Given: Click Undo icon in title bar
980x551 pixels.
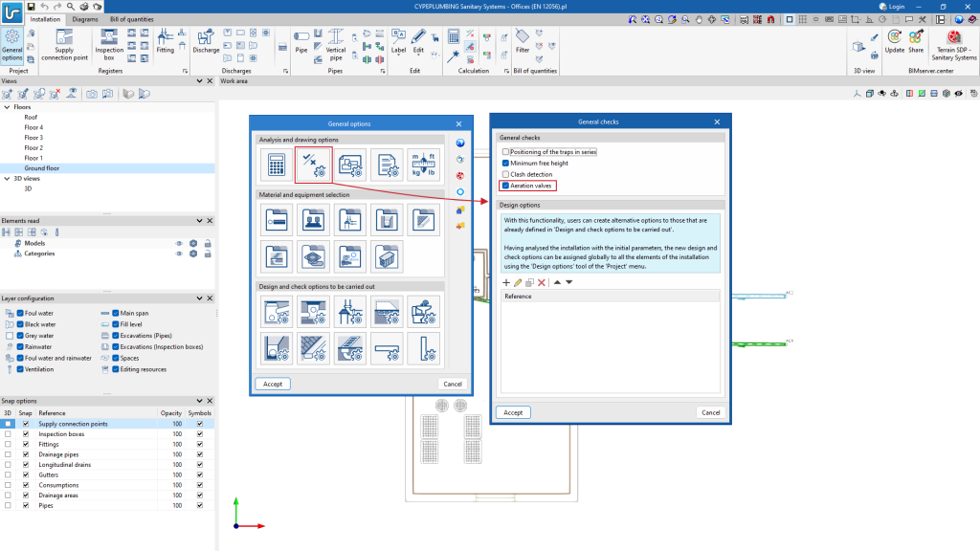Looking at the screenshot, I should tap(44, 7).
